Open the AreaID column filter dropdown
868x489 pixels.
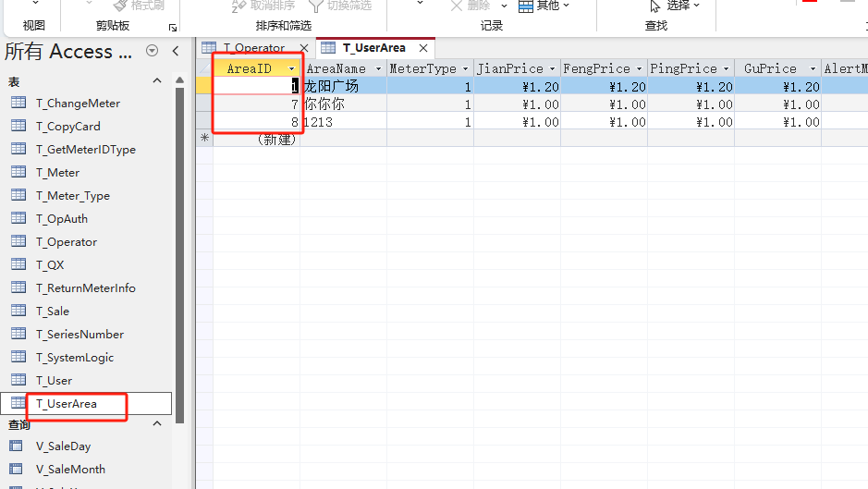[292, 69]
